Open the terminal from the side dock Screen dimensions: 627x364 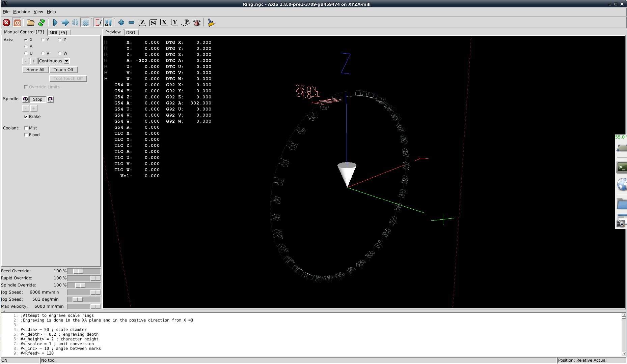tap(622, 167)
